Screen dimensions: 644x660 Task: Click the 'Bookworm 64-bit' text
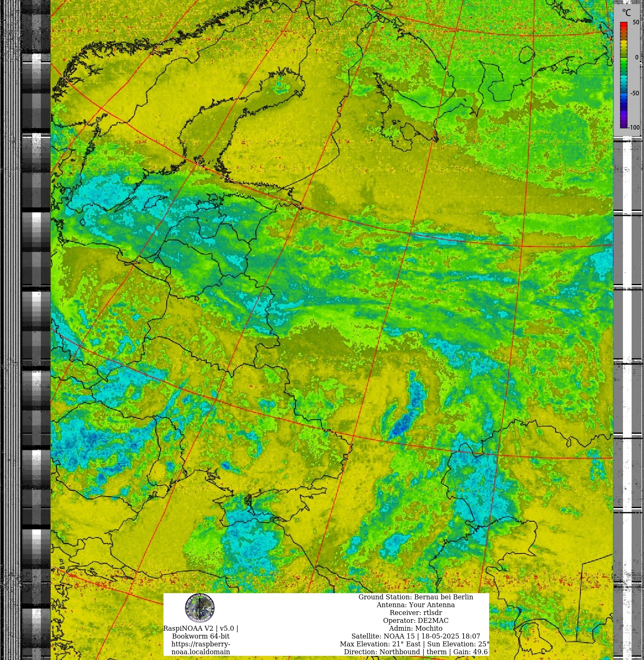(x=201, y=636)
